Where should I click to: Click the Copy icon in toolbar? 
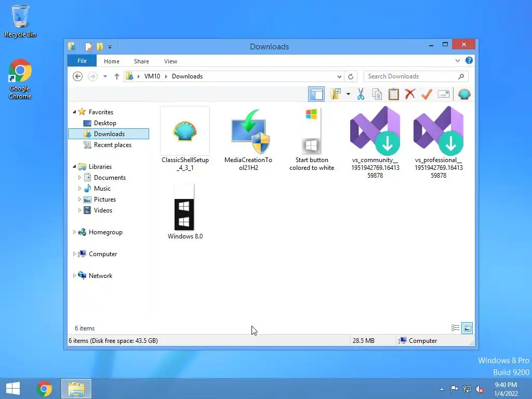click(377, 94)
